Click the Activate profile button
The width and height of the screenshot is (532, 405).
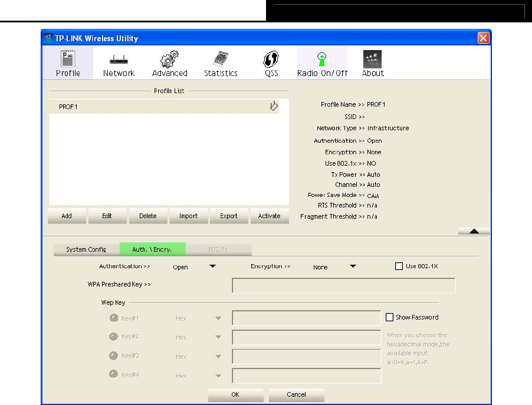(270, 216)
